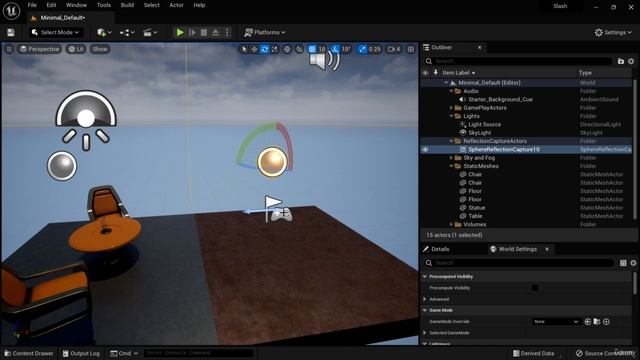
Task: Expand the GamePlayActors folder
Action: click(x=451, y=108)
